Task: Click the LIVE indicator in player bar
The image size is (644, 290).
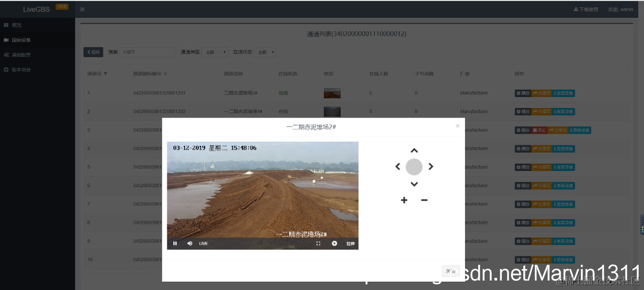Action: 204,243
